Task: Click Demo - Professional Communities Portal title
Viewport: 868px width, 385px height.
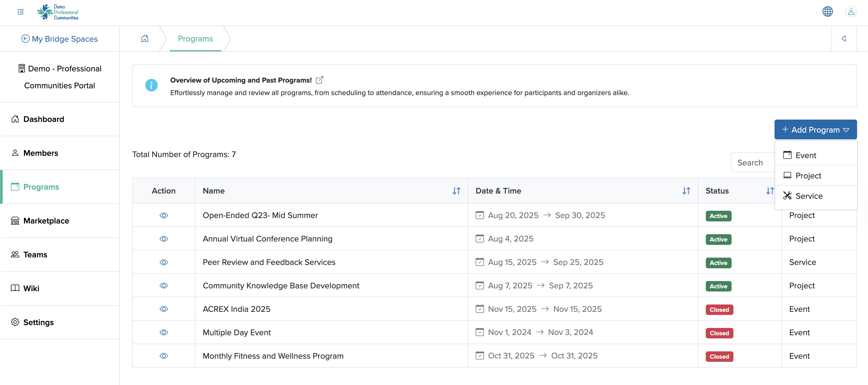Action: (60, 77)
